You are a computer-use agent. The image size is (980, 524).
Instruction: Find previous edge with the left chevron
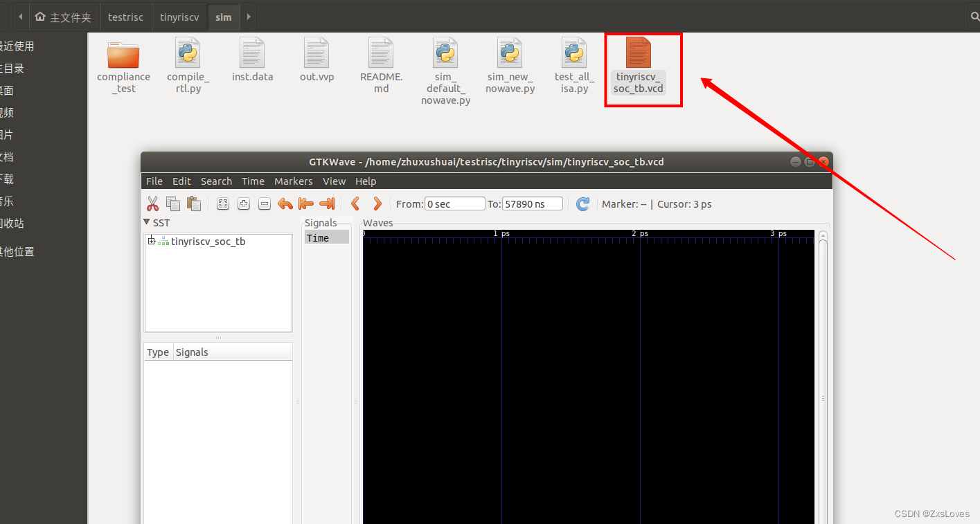pyautogui.click(x=355, y=204)
